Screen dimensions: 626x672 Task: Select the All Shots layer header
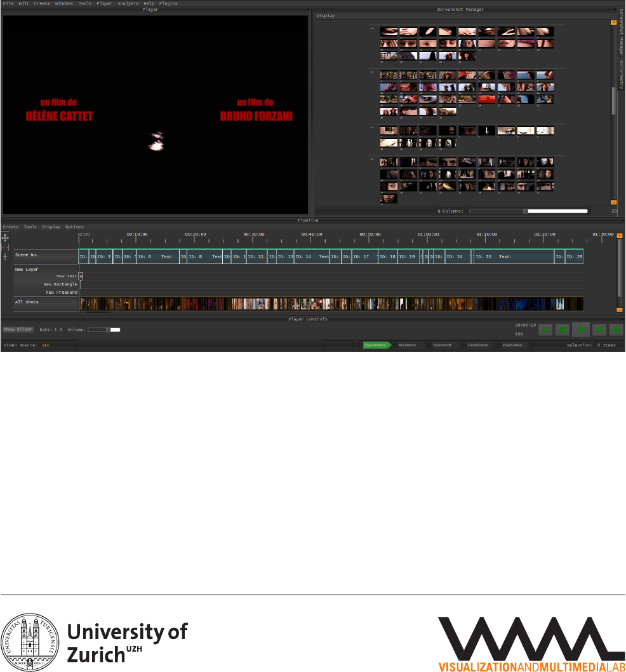(x=46, y=304)
